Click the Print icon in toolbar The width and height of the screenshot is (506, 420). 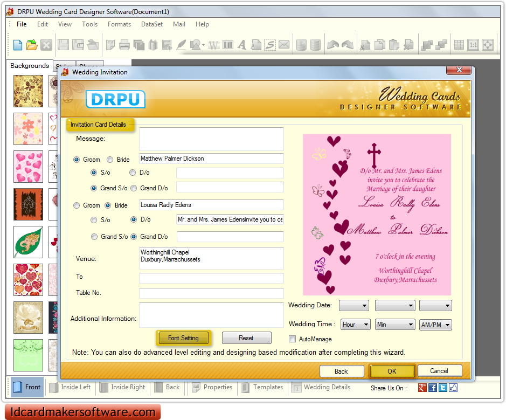click(x=124, y=45)
